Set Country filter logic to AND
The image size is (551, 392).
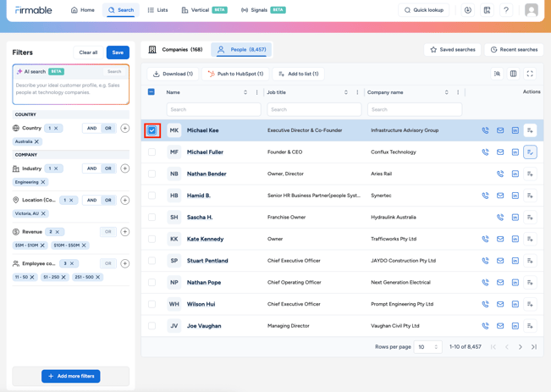tap(91, 129)
